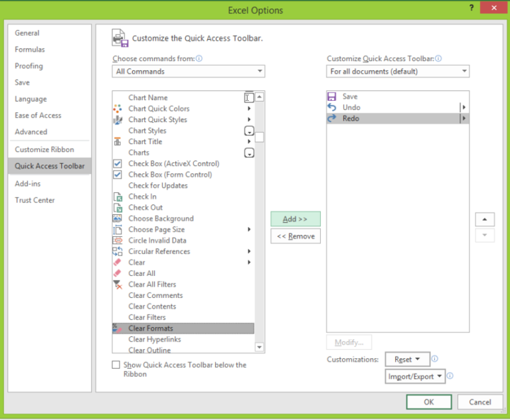The height and width of the screenshot is (420, 510).
Task: Open the Import/Export dropdown
Action: point(414,376)
